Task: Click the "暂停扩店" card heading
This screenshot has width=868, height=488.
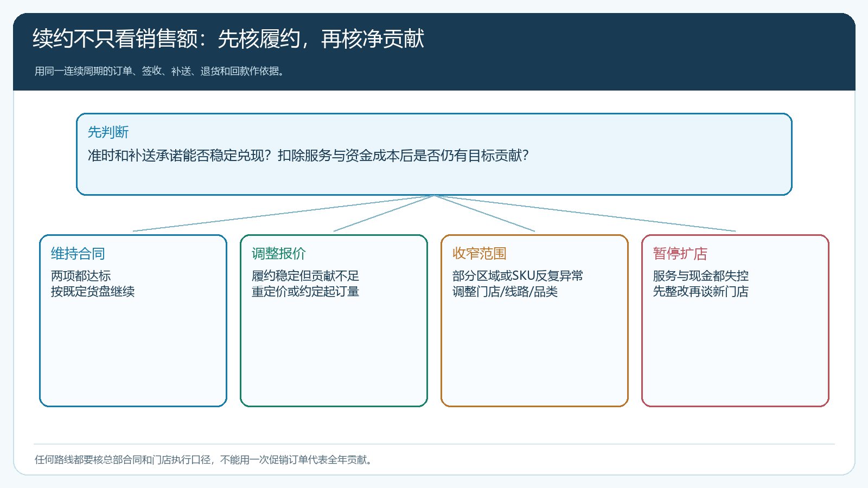Action: point(680,253)
